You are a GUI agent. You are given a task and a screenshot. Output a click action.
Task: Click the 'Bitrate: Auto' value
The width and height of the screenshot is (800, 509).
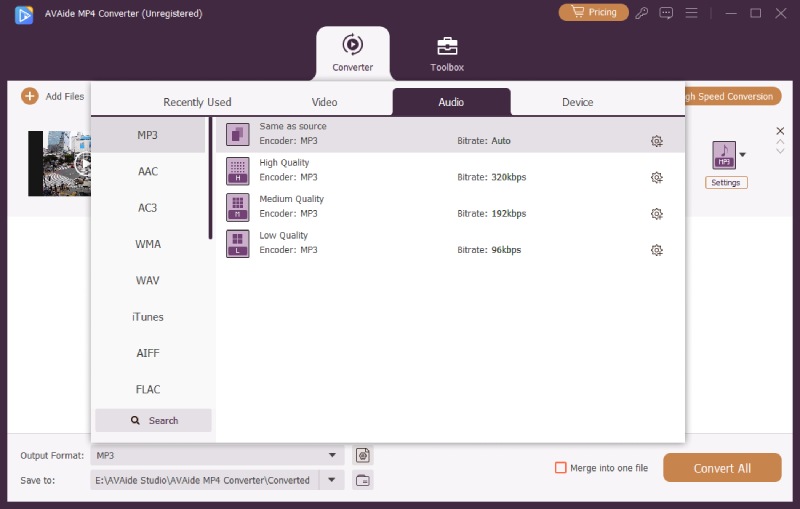click(x=484, y=141)
